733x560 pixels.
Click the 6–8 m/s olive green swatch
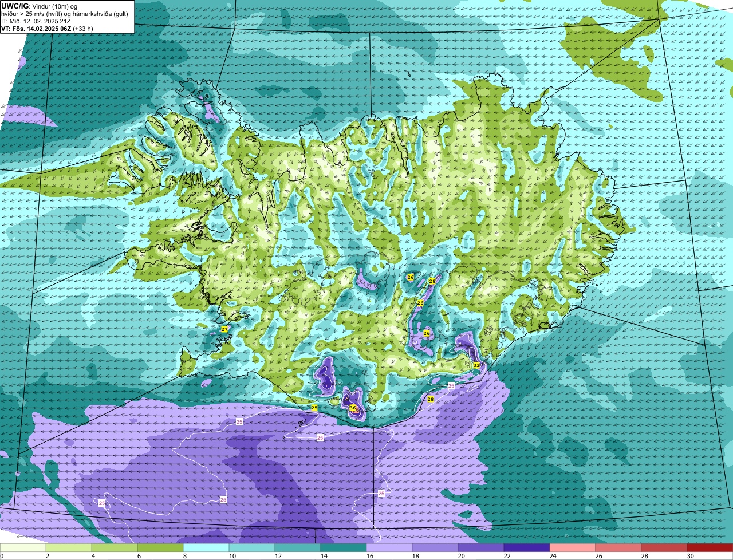click(160, 547)
